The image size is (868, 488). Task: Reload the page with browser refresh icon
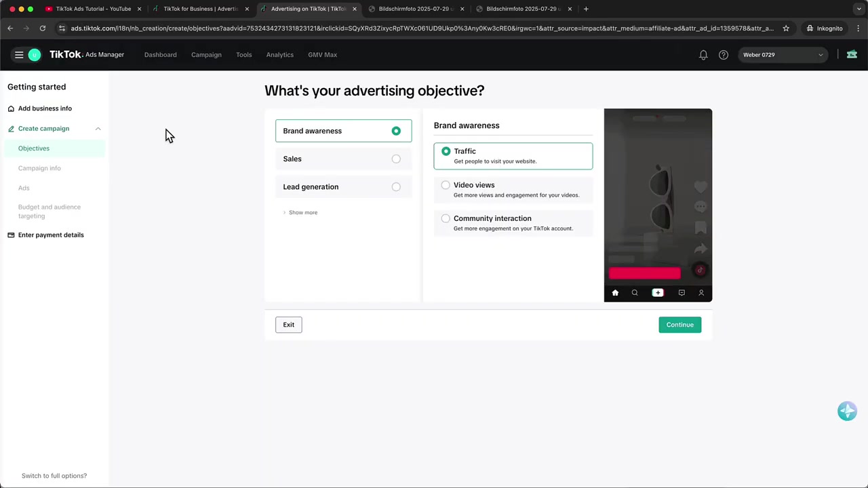(x=42, y=28)
